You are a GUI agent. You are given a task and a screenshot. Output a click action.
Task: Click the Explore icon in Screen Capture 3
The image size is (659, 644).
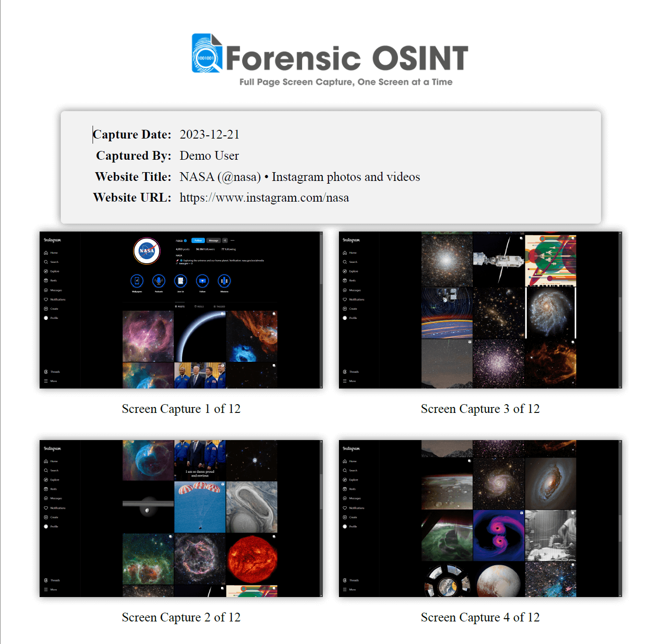point(344,271)
